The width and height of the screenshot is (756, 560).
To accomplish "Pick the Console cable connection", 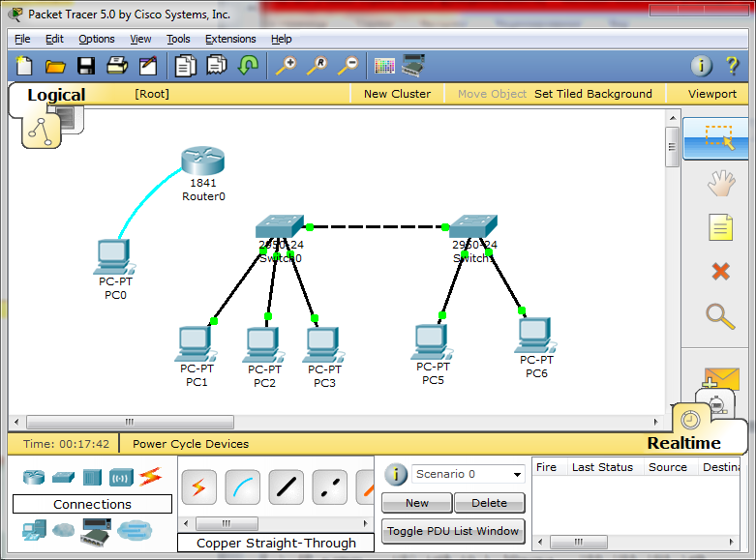I will (243, 487).
